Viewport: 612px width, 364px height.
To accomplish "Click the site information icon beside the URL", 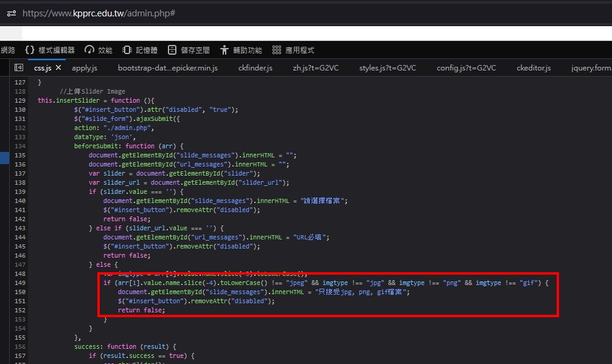I will pyautogui.click(x=12, y=13).
